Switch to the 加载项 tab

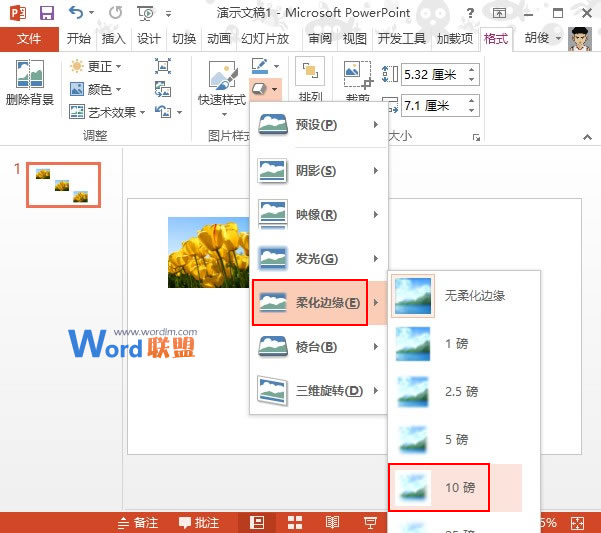pyautogui.click(x=455, y=38)
